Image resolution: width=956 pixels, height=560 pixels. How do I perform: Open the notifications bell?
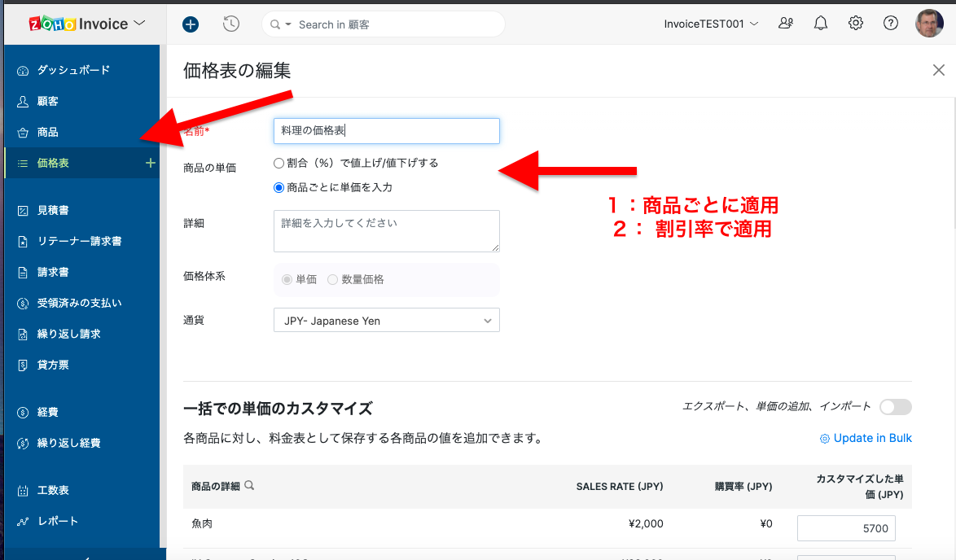point(821,24)
